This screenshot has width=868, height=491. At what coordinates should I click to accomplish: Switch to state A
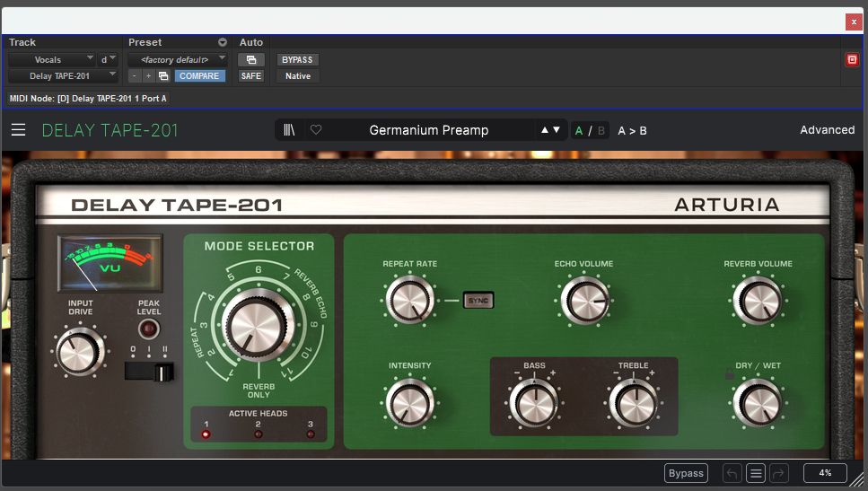click(x=579, y=131)
